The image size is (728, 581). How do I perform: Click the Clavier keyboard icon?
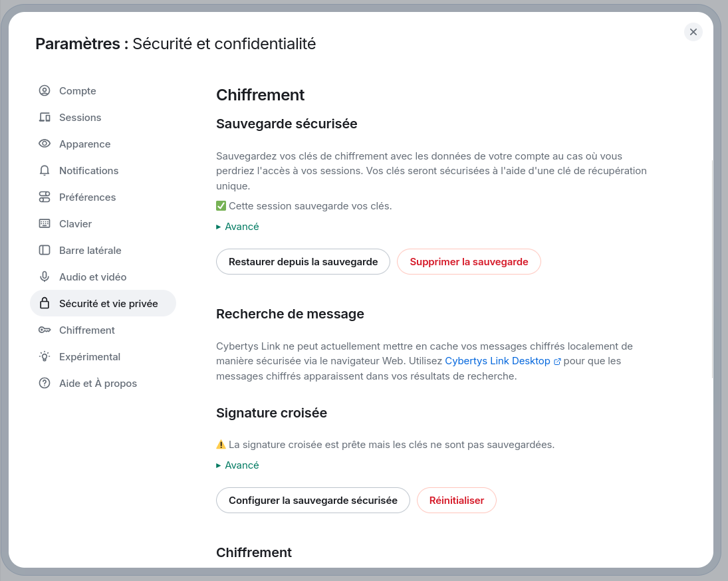(x=44, y=223)
